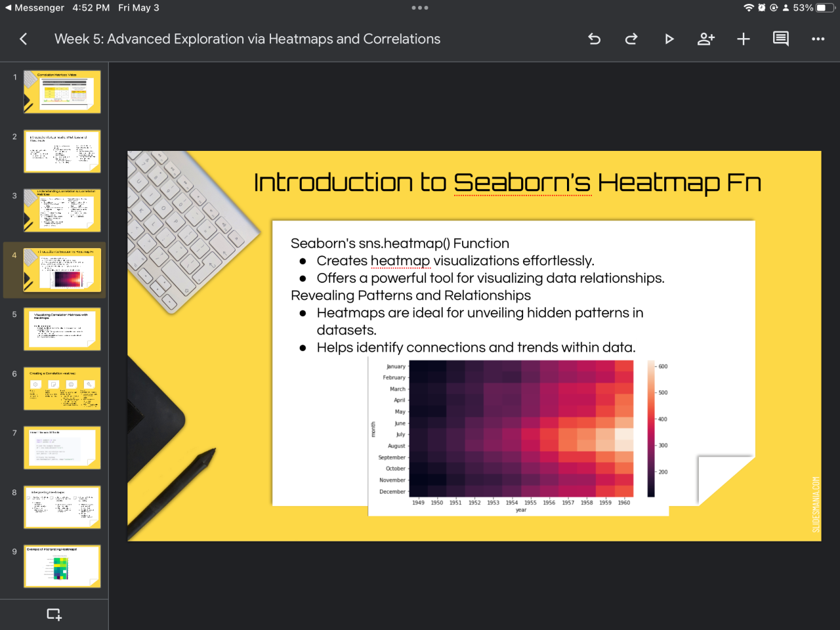840x630 pixels.
Task: Tap the three-dot multitasking indicator at the top
Action: [420, 8]
